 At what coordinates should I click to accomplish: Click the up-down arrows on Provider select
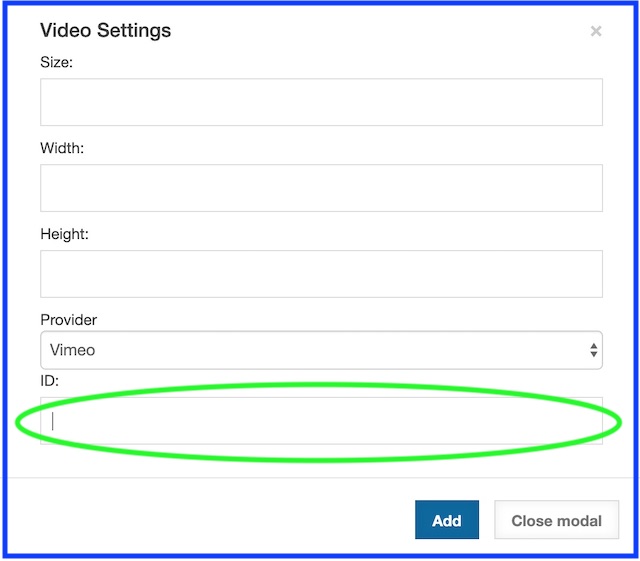(x=594, y=351)
